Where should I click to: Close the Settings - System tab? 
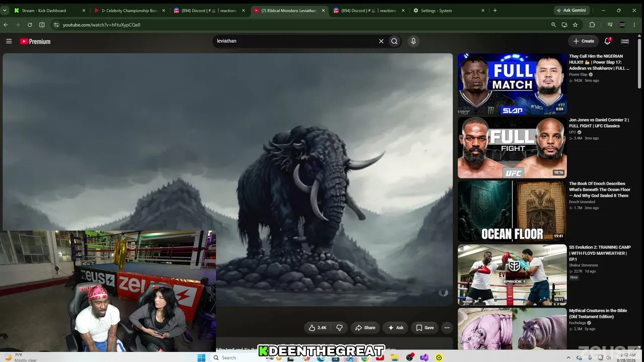coord(483,10)
